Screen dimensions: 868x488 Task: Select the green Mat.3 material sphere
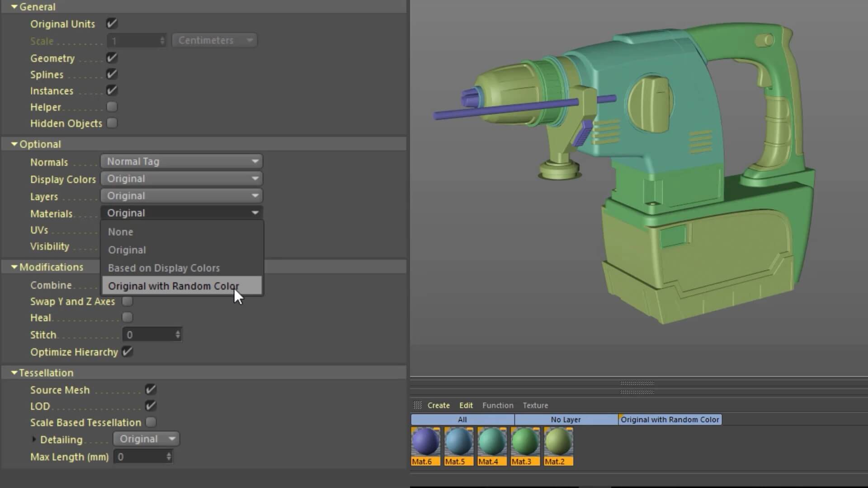point(525,442)
